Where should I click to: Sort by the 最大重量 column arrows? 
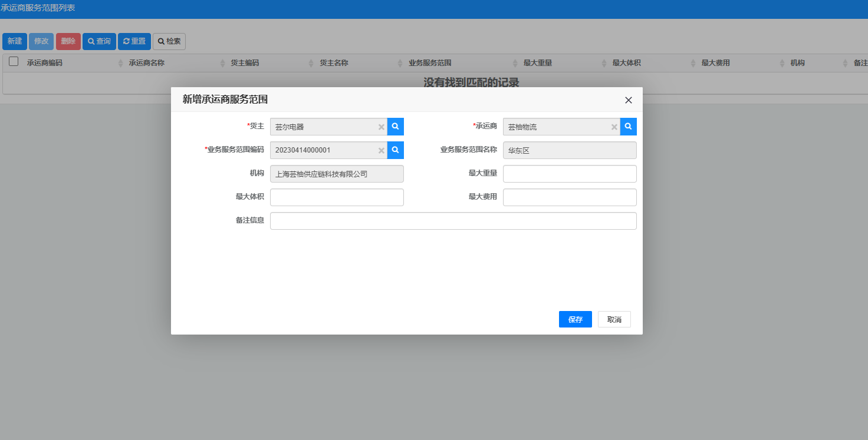[604, 63]
